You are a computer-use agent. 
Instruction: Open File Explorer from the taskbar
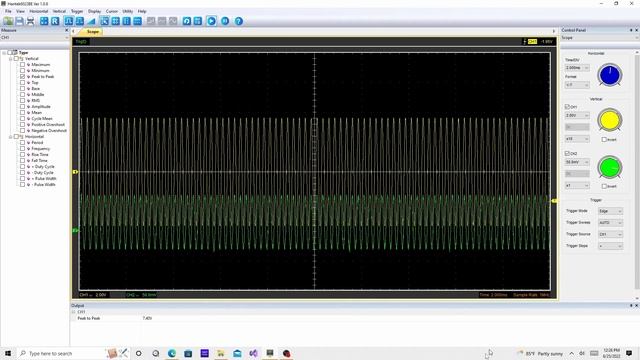221,353
